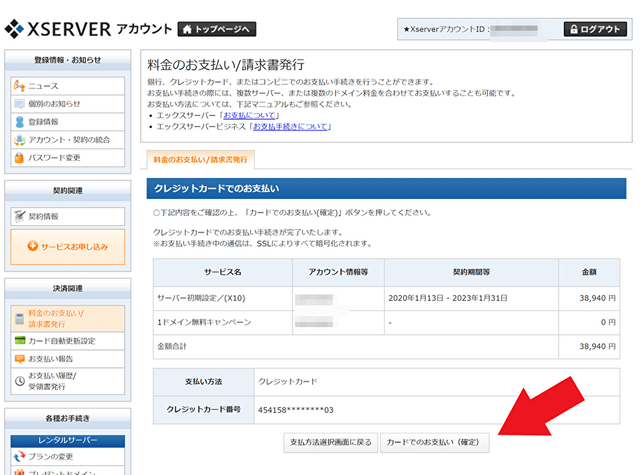The image size is (640, 475).
Task: Click the plus icon on サービスお申し込み
Action: 33,246
